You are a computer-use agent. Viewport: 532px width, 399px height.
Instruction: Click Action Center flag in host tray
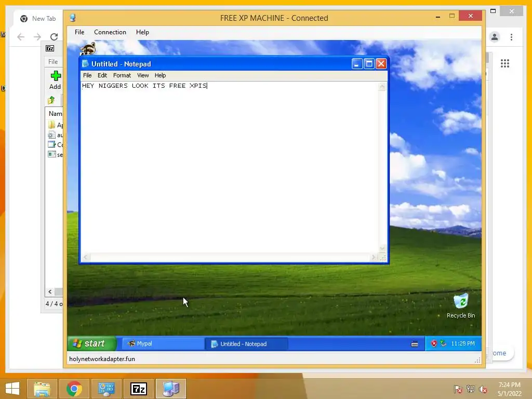pyautogui.click(x=458, y=389)
